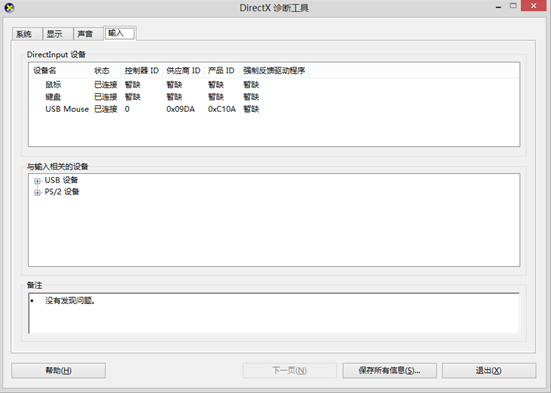Click the 产品 ID column header
This screenshot has width=551, height=393.
coord(221,71)
